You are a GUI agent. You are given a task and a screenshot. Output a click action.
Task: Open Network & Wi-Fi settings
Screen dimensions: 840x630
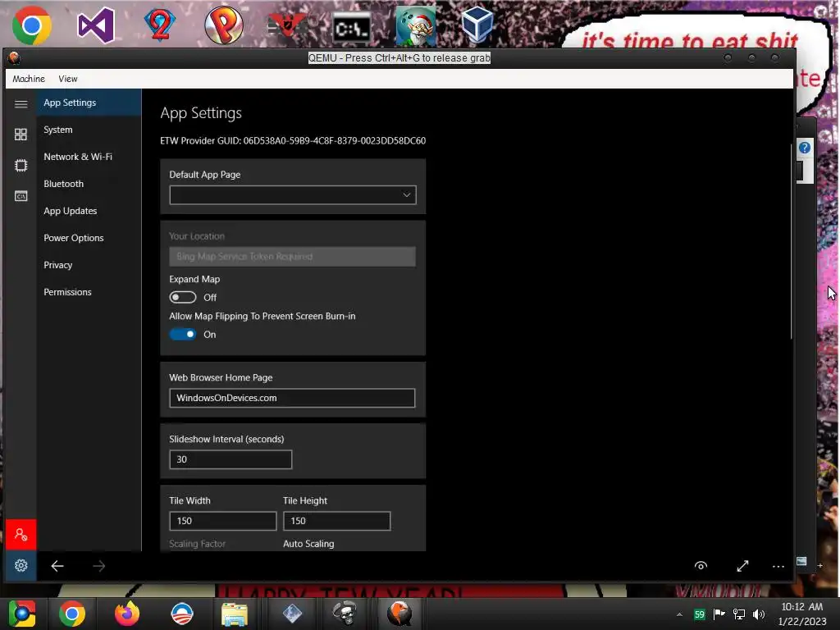pos(89,157)
